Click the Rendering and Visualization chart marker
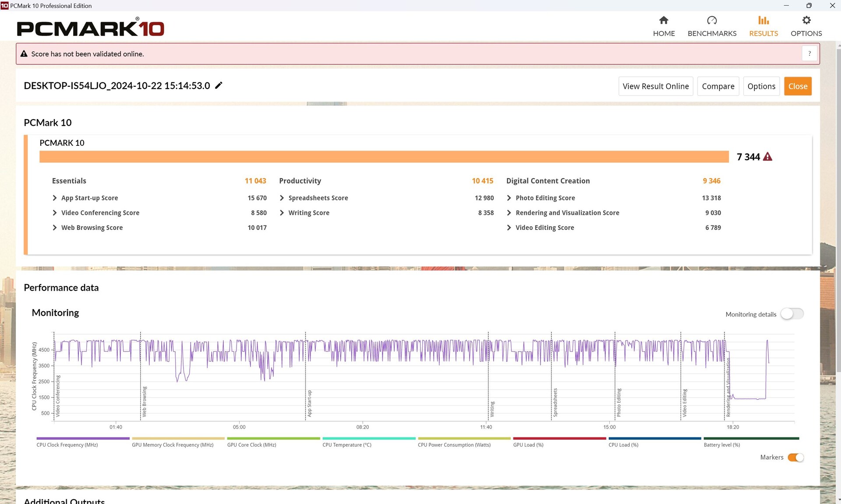841x504 pixels. 728,387
